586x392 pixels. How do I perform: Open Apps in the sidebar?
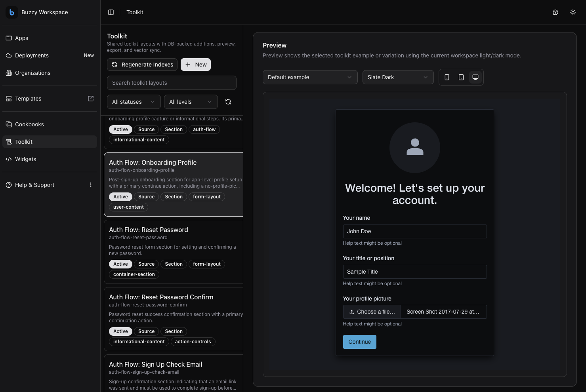(50, 38)
